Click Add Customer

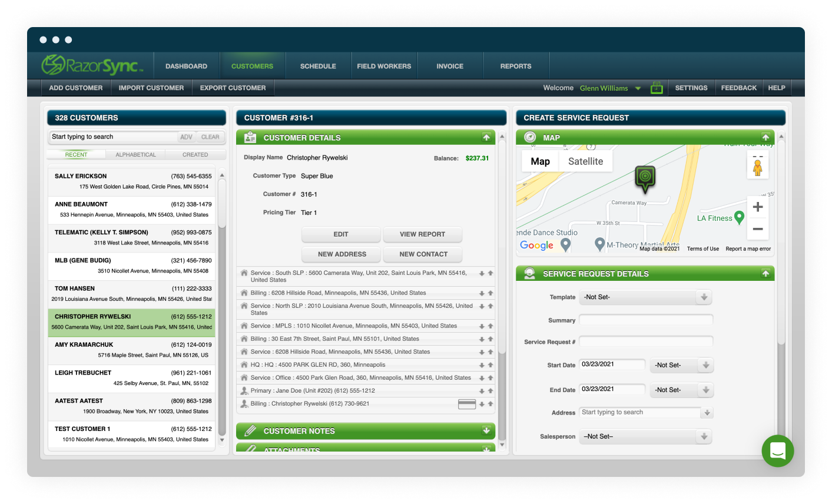(76, 87)
